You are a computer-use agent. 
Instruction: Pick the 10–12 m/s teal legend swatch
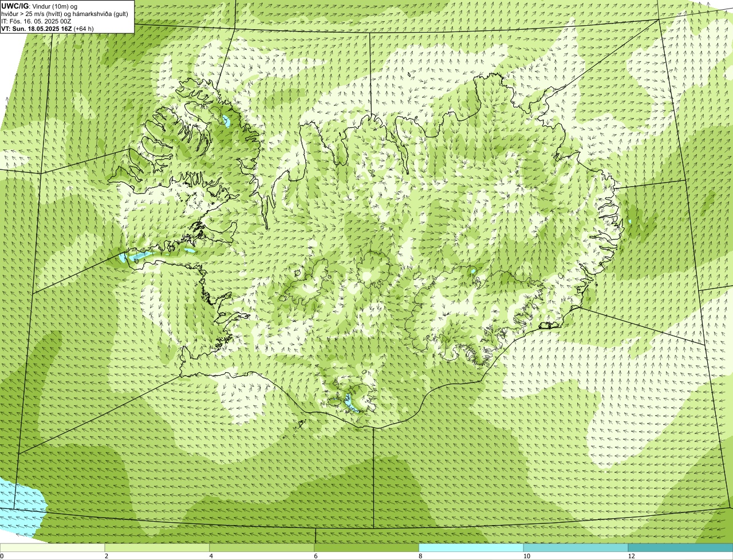pos(576,547)
